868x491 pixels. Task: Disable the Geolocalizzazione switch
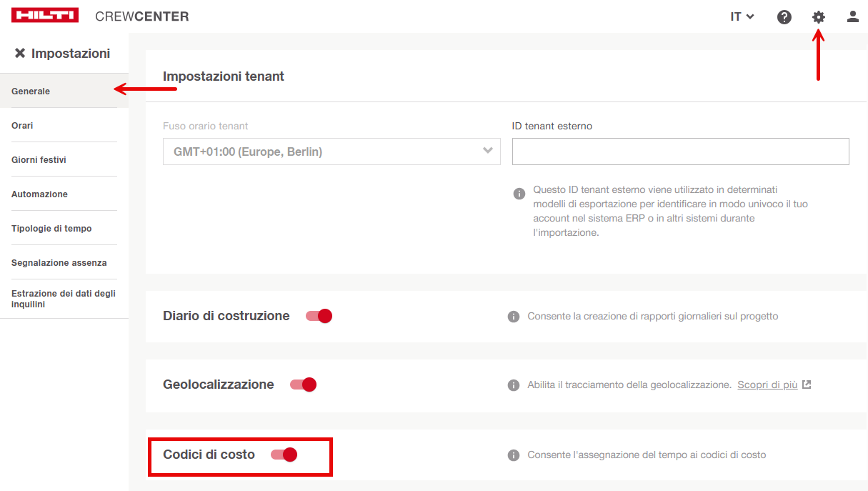click(303, 385)
